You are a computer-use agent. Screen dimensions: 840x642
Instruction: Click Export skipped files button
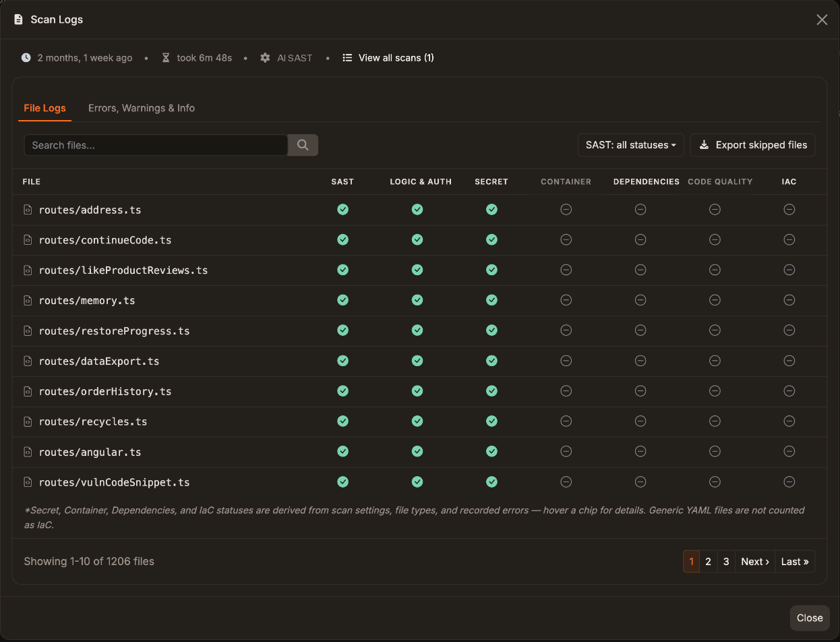pyautogui.click(x=752, y=145)
